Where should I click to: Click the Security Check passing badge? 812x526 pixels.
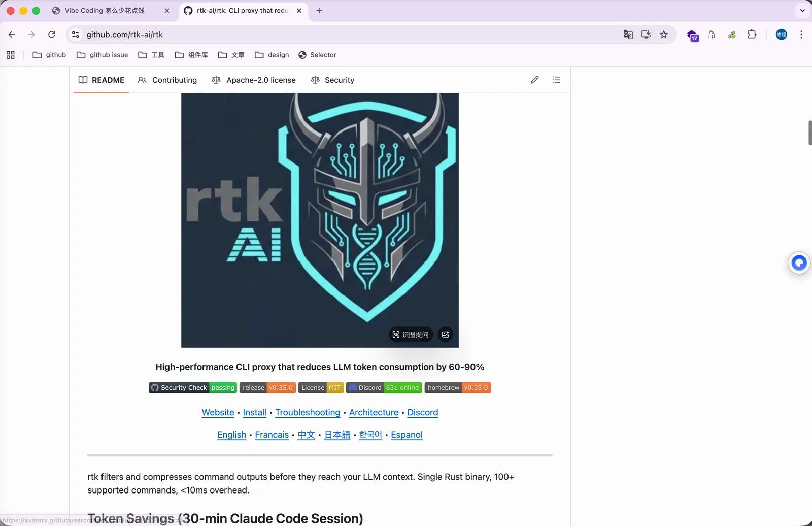pyautogui.click(x=193, y=388)
